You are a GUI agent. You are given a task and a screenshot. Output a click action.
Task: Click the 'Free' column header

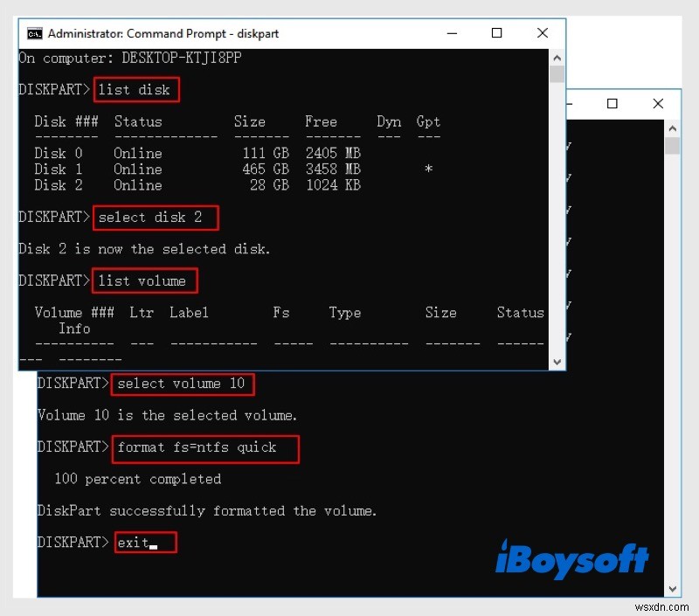(321, 121)
